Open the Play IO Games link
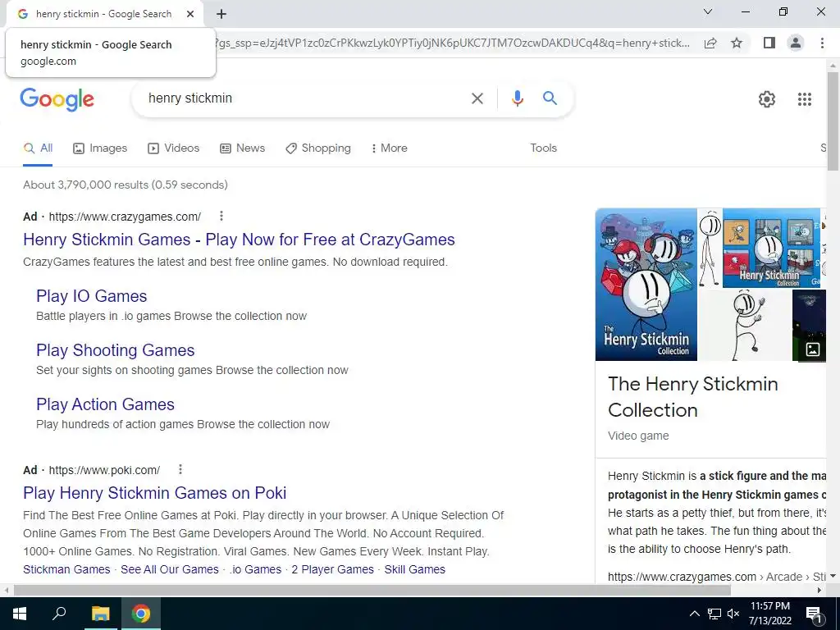The image size is (840, 630). (x=92, y=296)
